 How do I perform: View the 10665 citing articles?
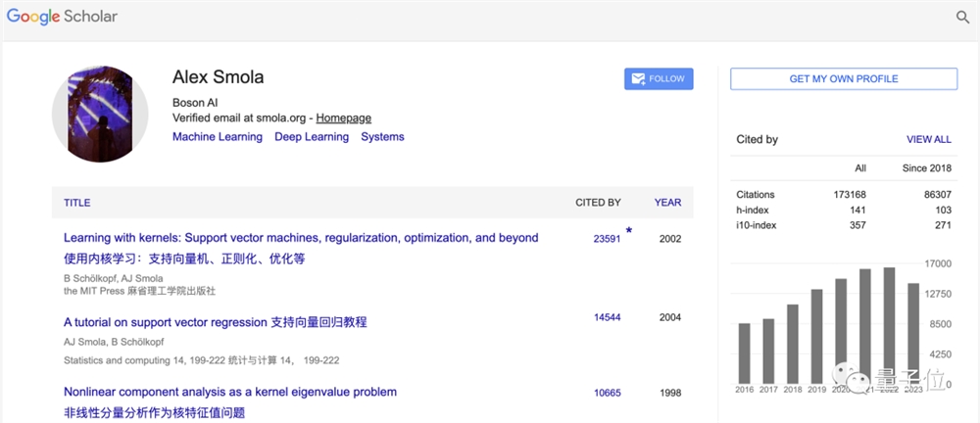click(x=608, y=393)
